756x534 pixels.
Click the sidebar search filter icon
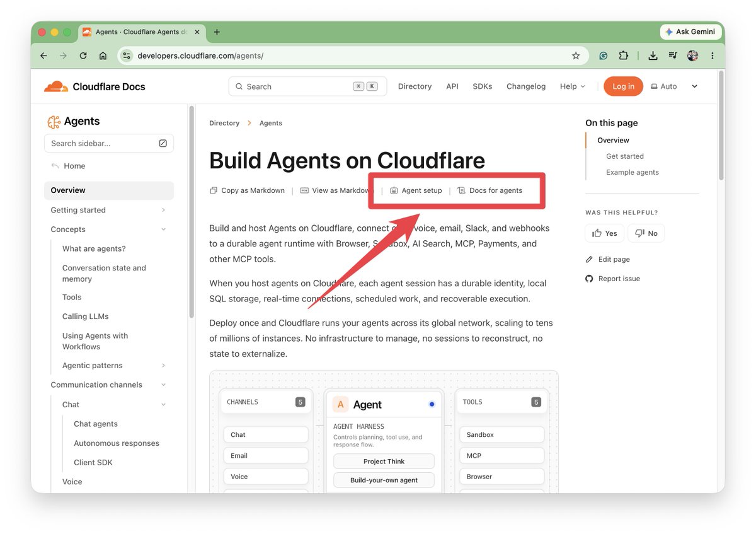pos(163,143)
